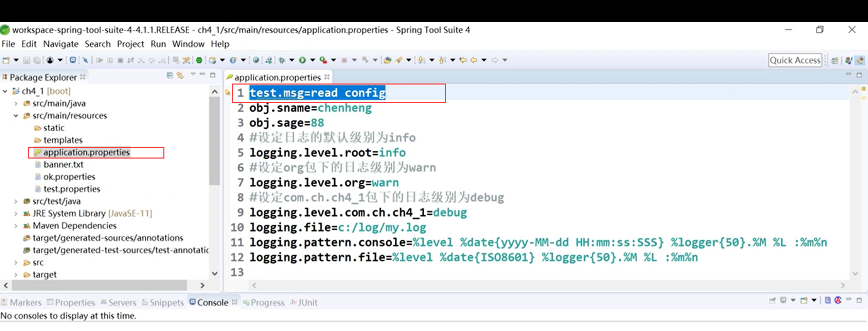Click line 10 logging.file path text

point(382,227)
